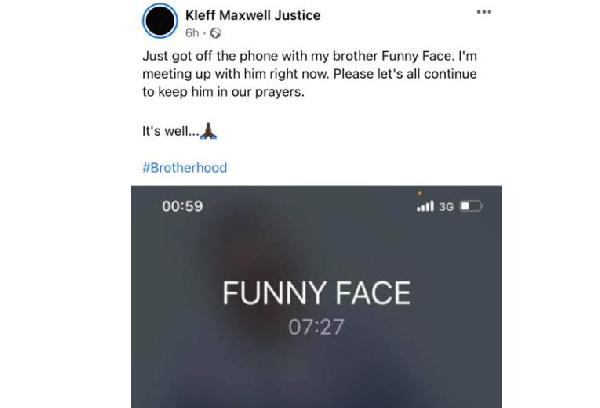The image size is (600, 408).
Task: Click the 3G network label
Action: 446,207
